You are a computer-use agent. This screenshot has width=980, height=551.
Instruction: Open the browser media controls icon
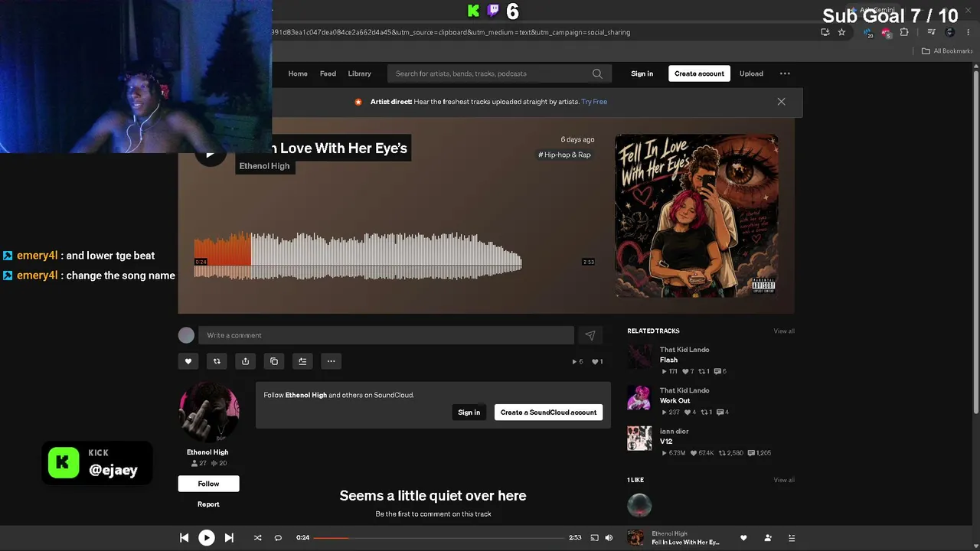pos(931,32)
